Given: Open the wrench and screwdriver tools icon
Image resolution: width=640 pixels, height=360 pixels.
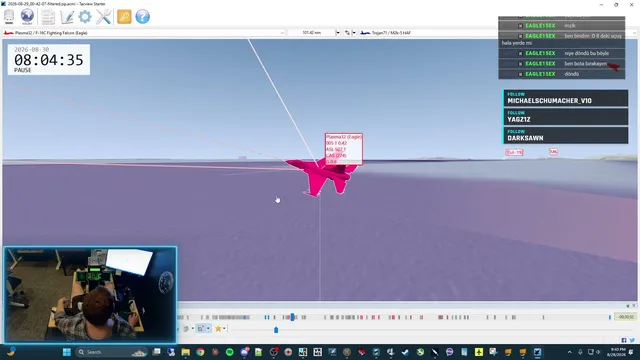Looking at the screenshot, I should (x=104, y=17).
